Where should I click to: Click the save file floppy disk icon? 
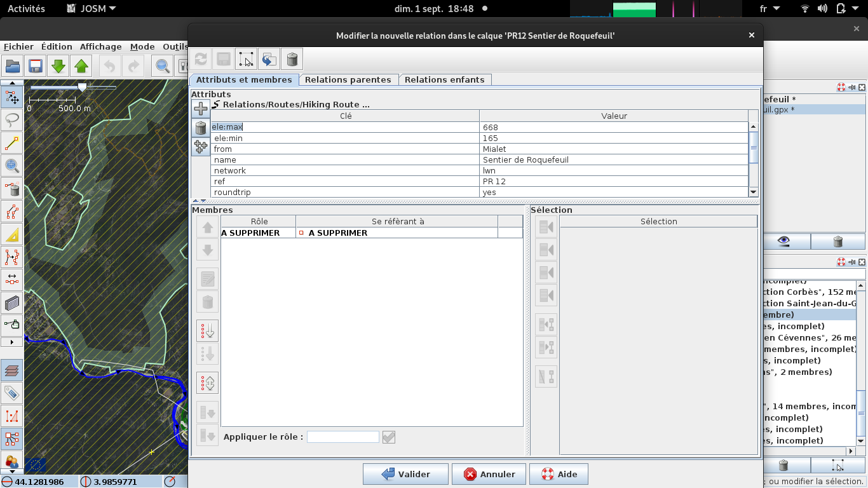(36, 66)
